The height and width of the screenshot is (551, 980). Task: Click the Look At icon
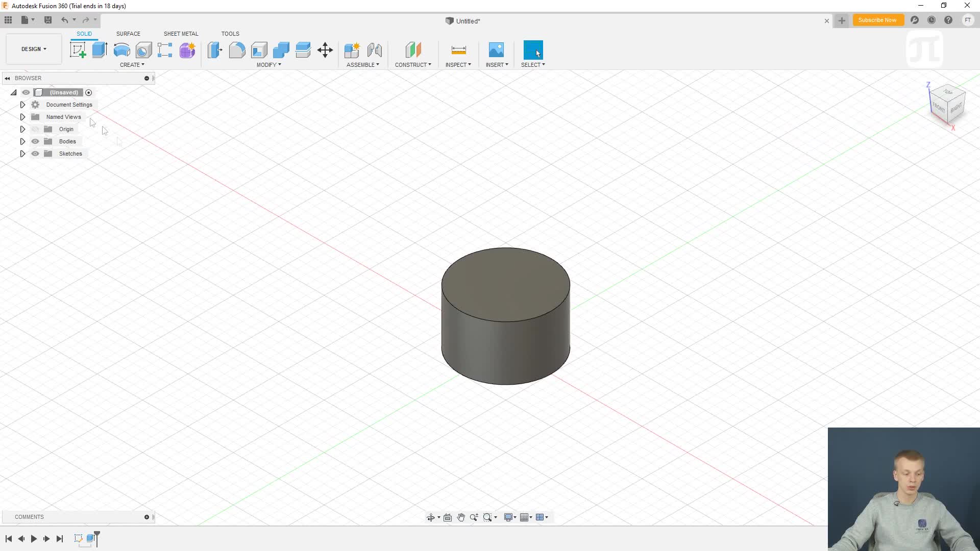448,517
